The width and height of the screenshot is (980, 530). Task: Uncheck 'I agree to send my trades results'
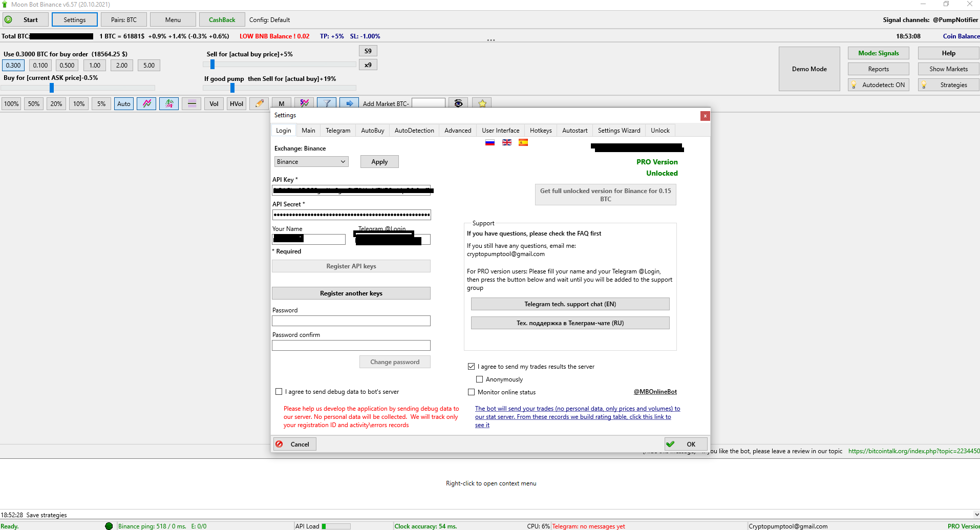click(x=471, y=367)
